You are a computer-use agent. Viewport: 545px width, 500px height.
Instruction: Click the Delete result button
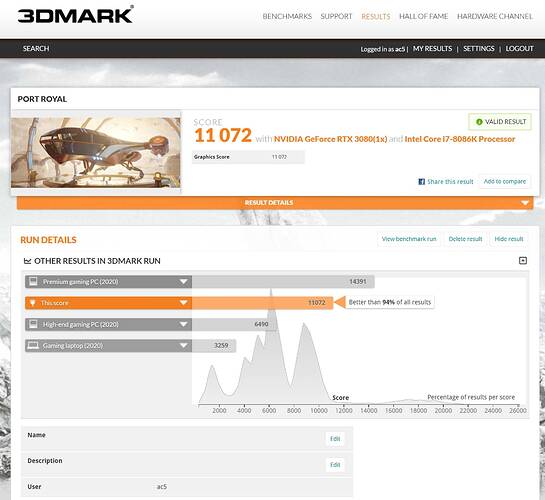[465, 239]
